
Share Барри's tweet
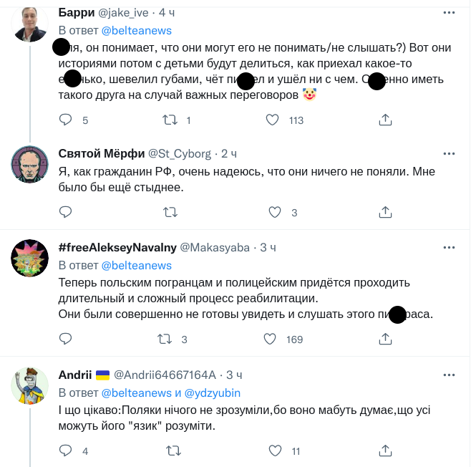click(385, 120)
